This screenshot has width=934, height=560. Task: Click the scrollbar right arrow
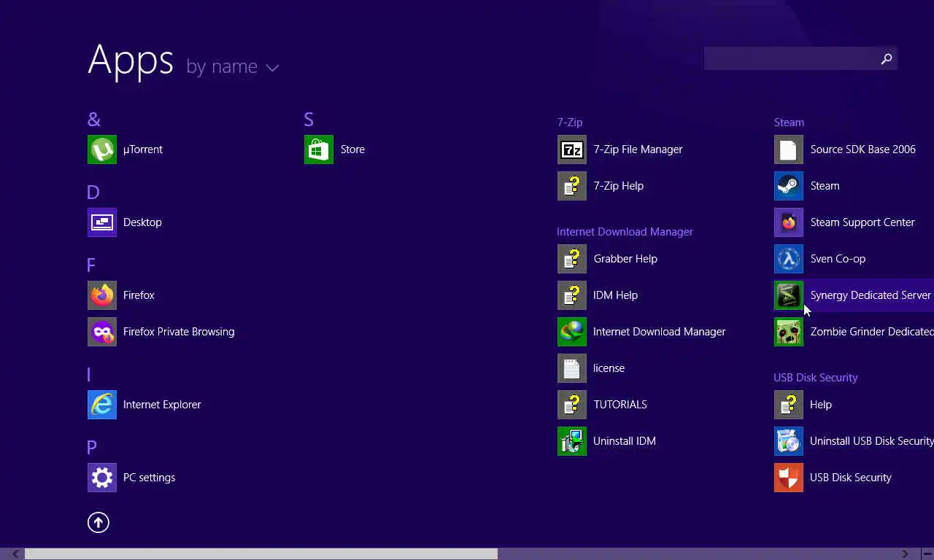pos(906,554)
